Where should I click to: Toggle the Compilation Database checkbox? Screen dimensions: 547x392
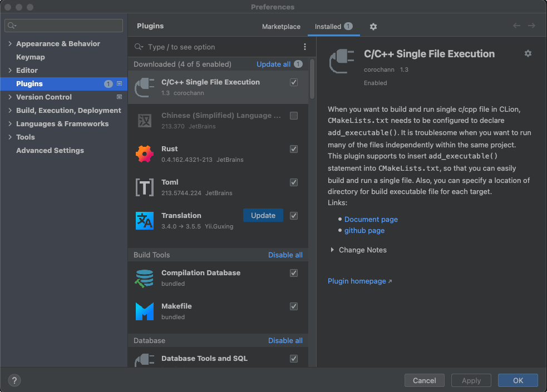(294, 273)
